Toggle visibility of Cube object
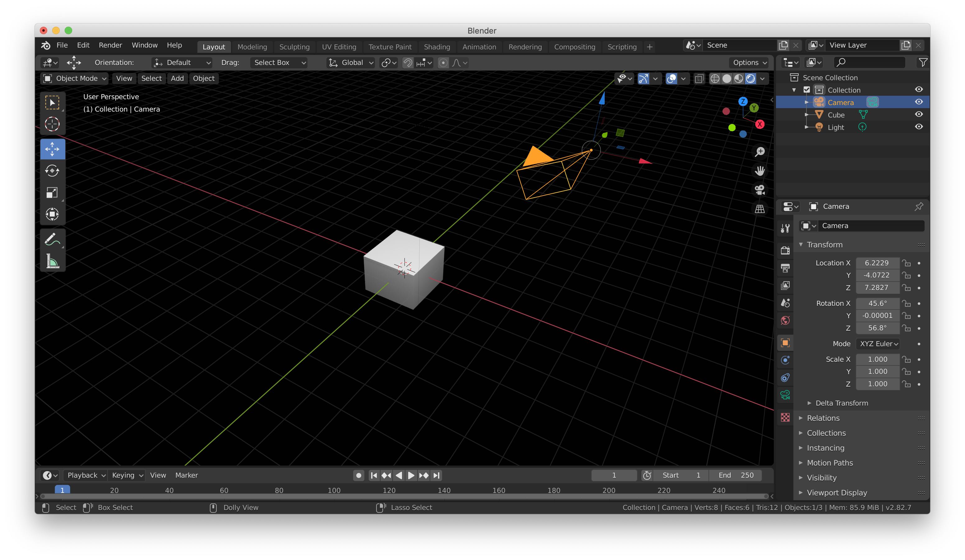This screenshot has height=560, width=965. pos(918,115)
